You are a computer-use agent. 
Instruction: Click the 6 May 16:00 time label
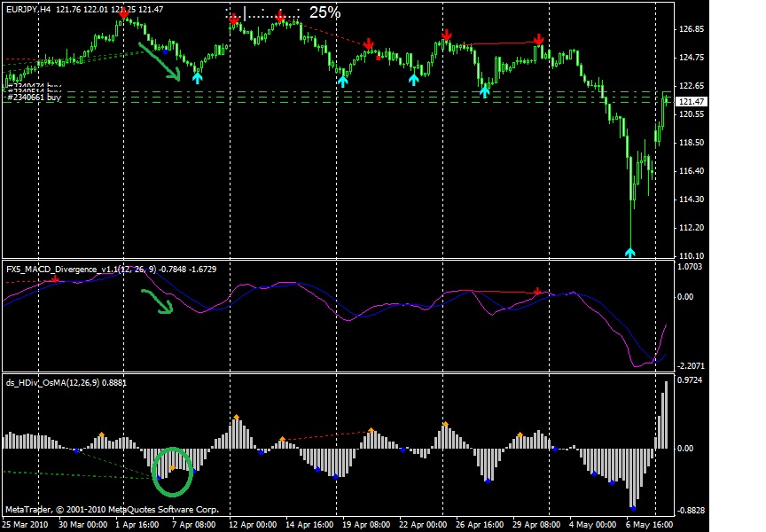click(x=649, y=525)
